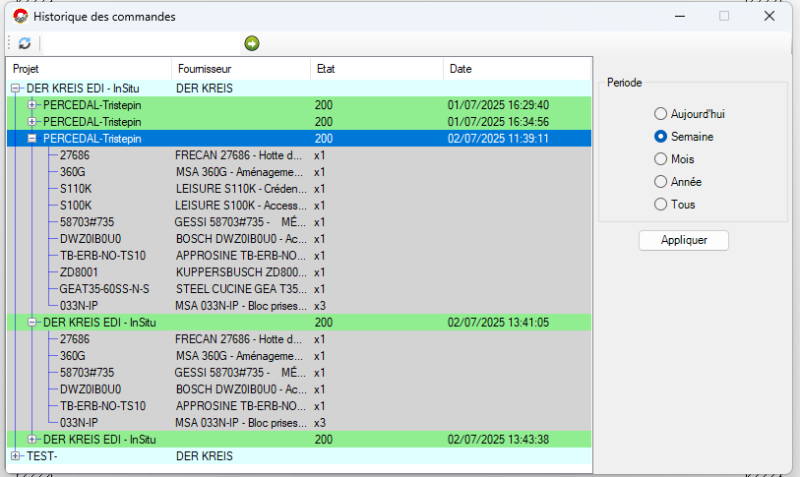Select the Aujourd'hui period option
Image resolution: width=800 pixels, height=477 pixels.
coord(660,114)
